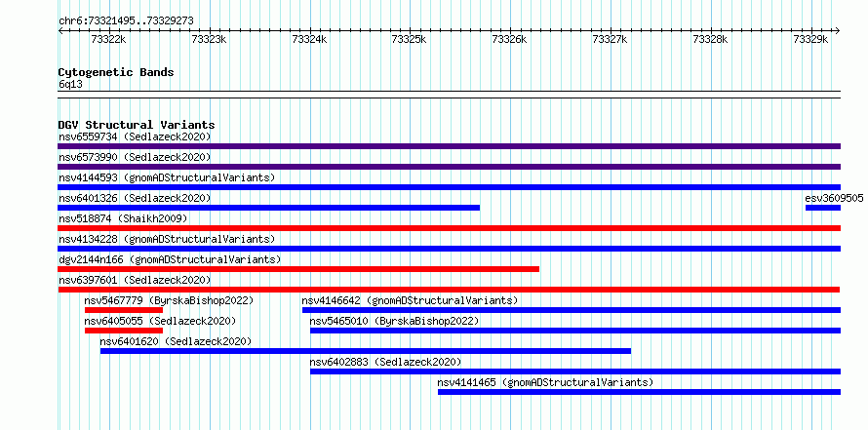
Task: Click the nsv6401326 (Sedlazeck2020) label
Action: pyautogui.click(x=135, y=198)
